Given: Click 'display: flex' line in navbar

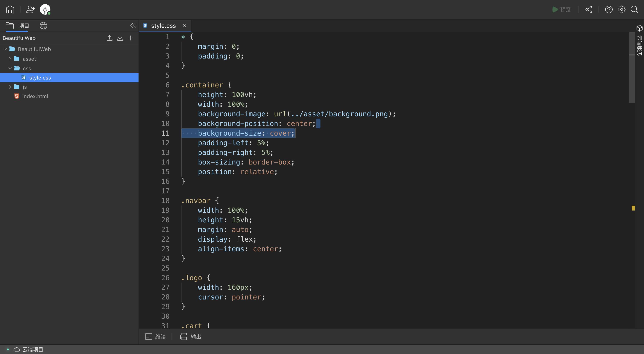Looking at the screenshot, I should point(227,239).
